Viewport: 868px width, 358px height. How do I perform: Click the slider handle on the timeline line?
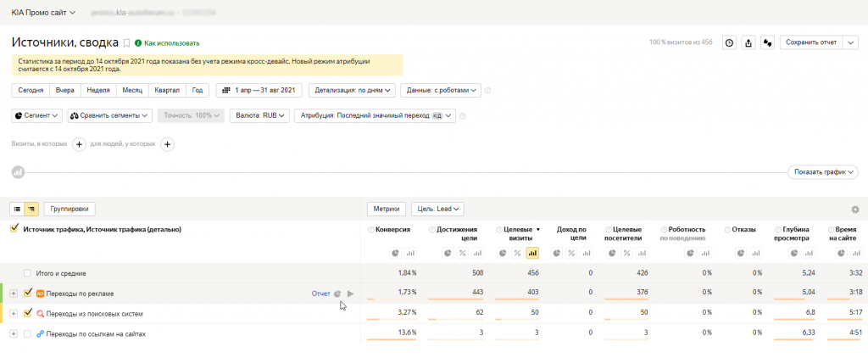pyautogui.click(x=17, y=172)
